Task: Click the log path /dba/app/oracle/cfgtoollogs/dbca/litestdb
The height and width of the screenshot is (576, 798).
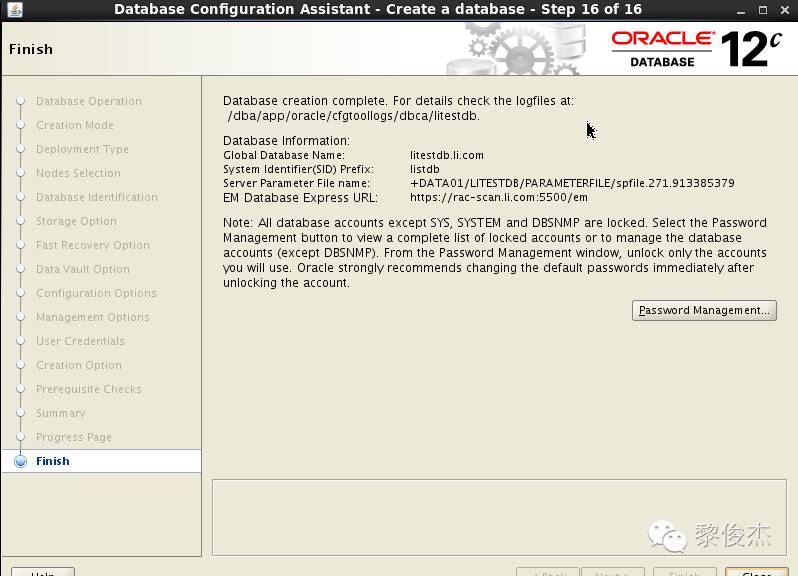Action: [353, 116]
